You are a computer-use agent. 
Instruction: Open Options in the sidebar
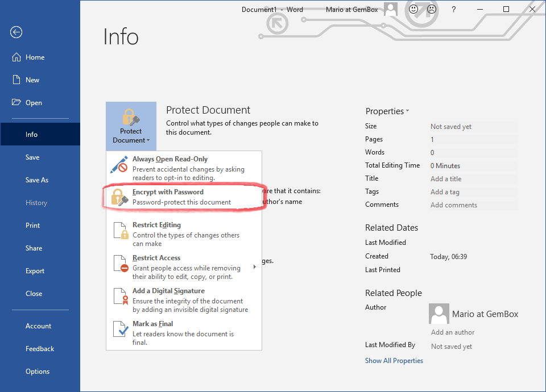pos(38,372)
